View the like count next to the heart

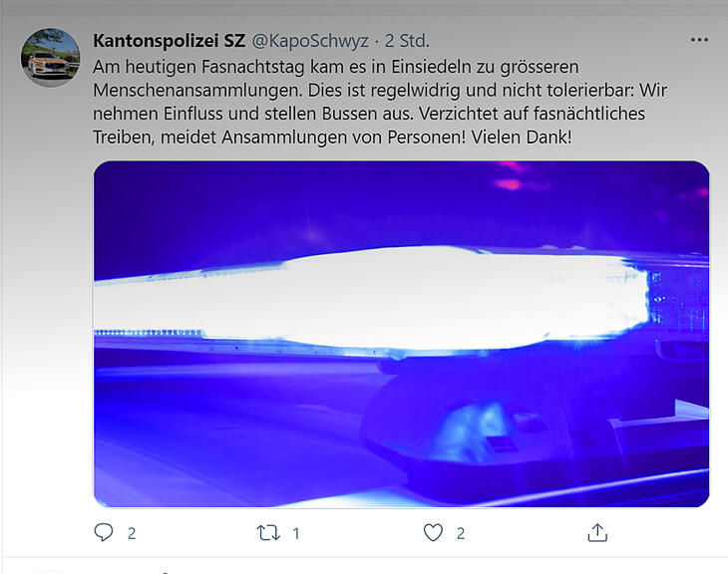tap(461, 533)
